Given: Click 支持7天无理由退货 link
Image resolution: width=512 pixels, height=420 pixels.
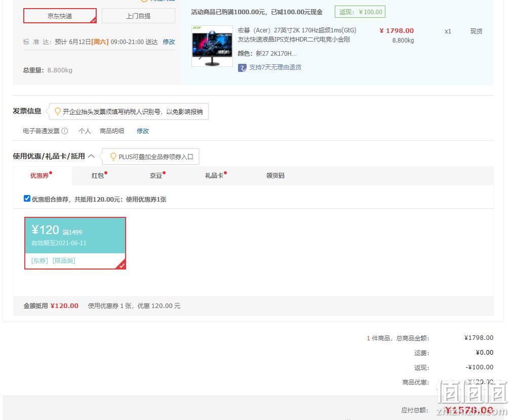Looking at the screenshot, I should [275, 67].
